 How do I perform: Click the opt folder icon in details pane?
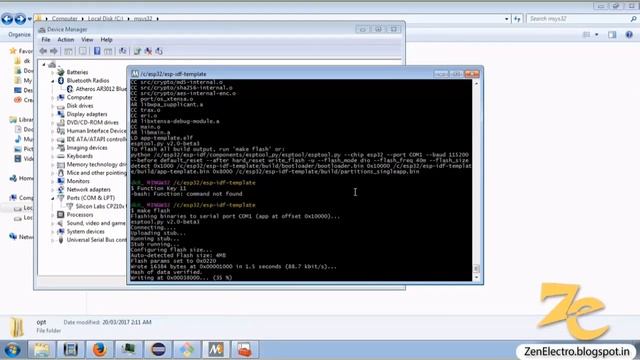click(x=17, y=327)
